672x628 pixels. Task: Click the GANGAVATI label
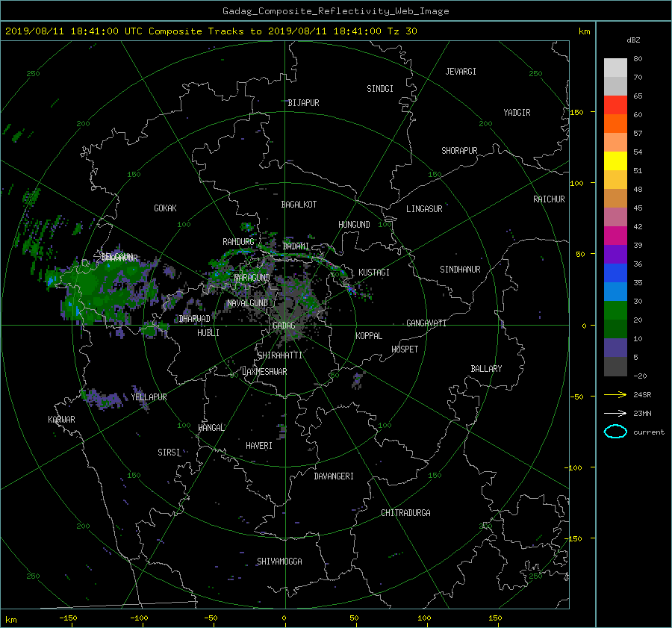point(426,323)
